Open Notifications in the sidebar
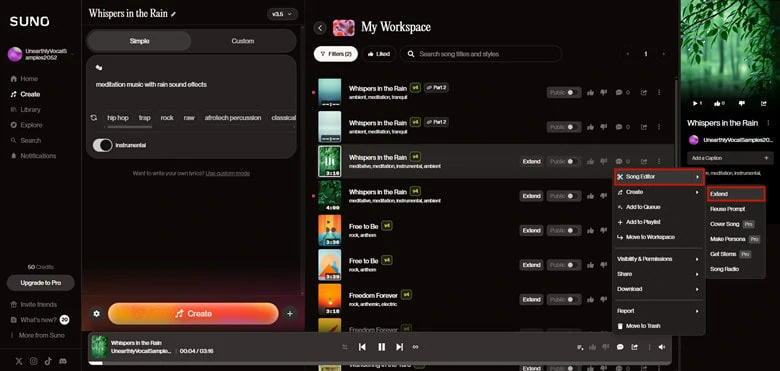The width and height of the screenshot is (780, 371). tap(33, 156)
